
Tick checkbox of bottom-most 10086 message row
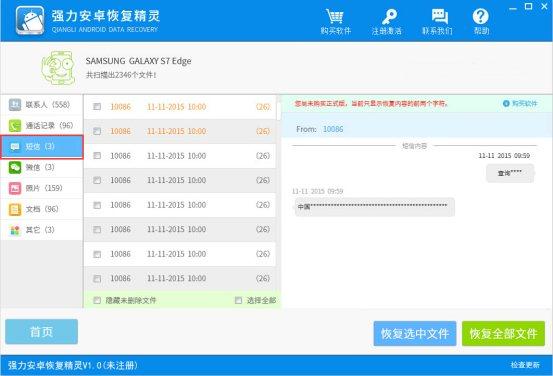click(97, 279)
